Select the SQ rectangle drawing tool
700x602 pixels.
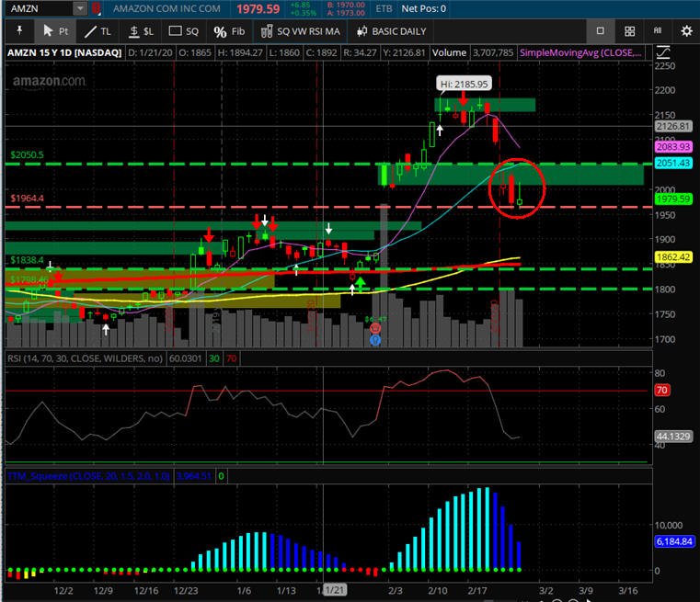click(x=183, y=31)
